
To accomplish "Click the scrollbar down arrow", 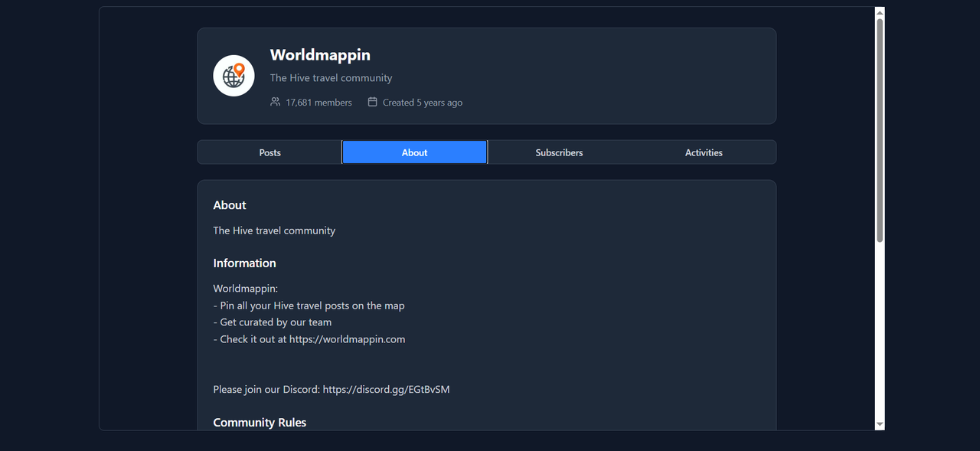I will click(880, 424).
